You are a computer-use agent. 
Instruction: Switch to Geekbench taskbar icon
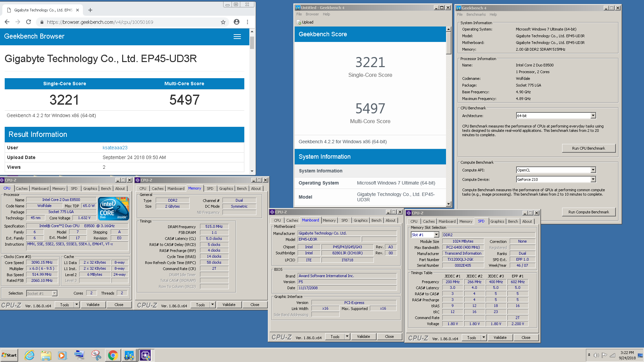tap(129, 355)
